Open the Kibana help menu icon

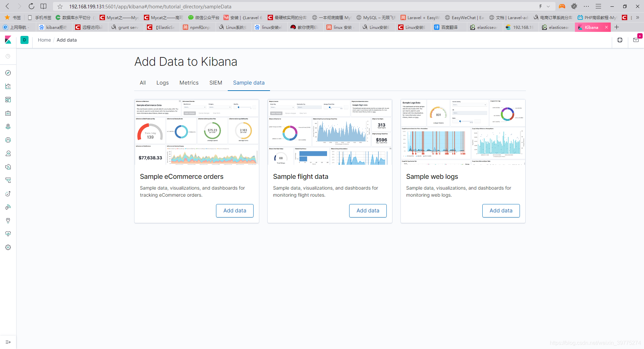[620, 40]
